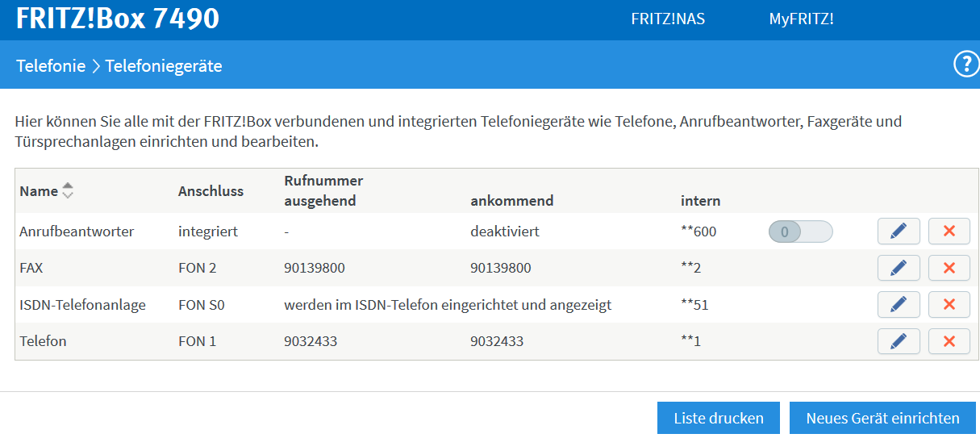
Task: Open the MyFRITZ! tab
Action: [x=801, y=19]
